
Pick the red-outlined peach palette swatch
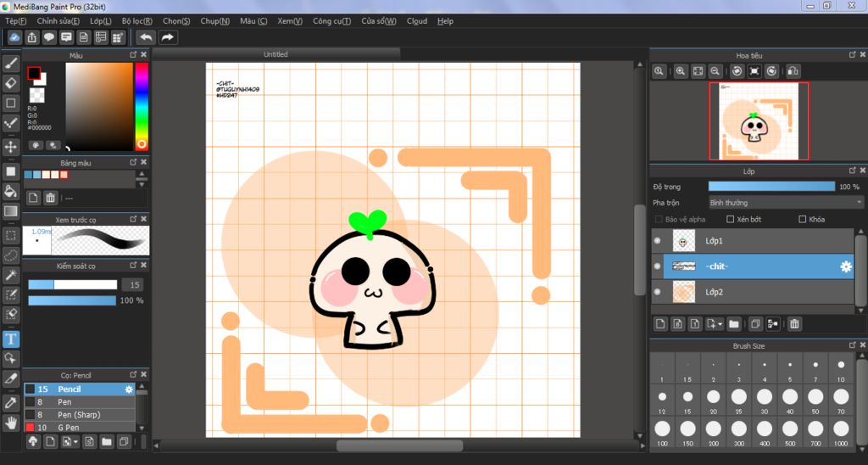tap(64, 175)
